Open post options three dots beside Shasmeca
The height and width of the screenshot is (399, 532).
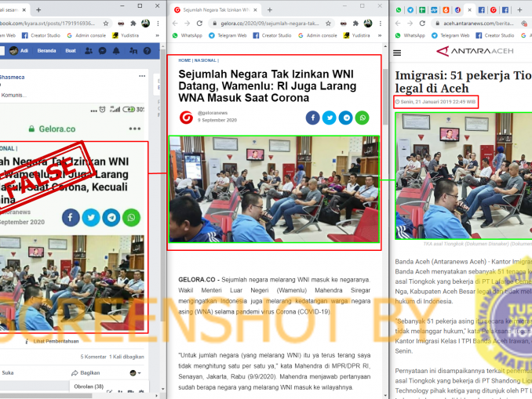(x=142, y=76)
